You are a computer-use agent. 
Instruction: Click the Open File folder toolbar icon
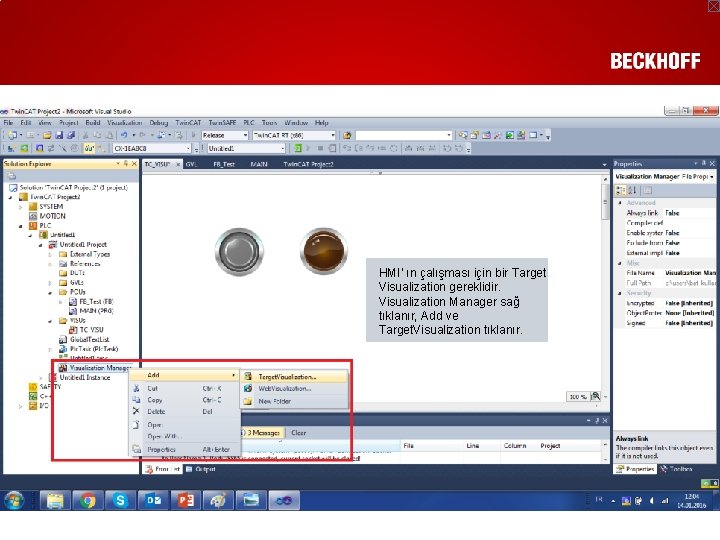pos(47,135)
